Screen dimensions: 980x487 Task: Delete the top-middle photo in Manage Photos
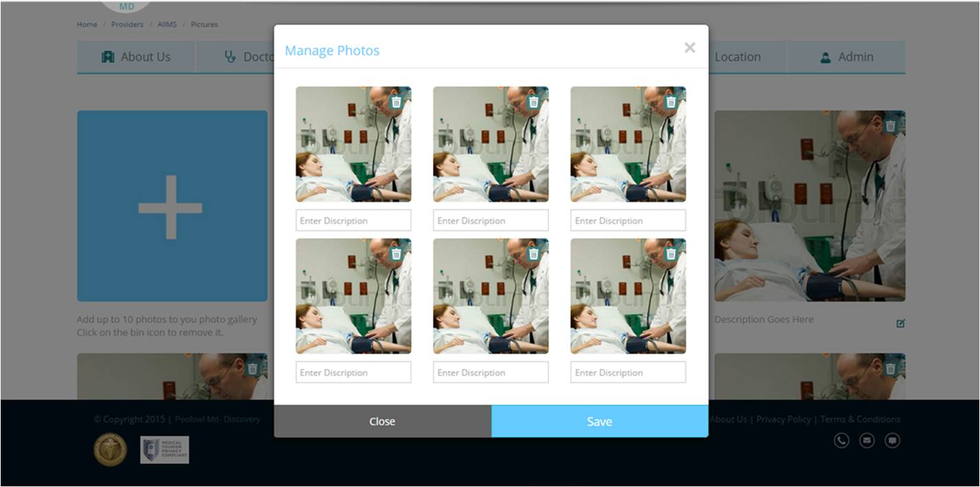[x=534, y=102]
